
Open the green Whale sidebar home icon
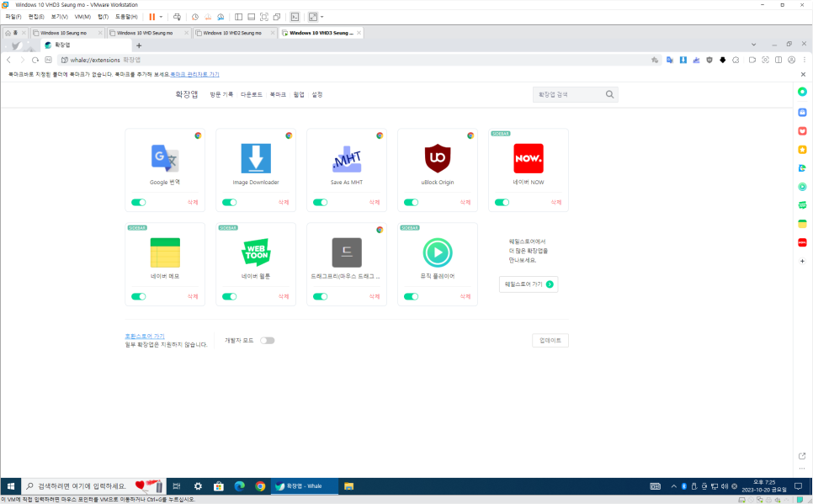[802, 92]
